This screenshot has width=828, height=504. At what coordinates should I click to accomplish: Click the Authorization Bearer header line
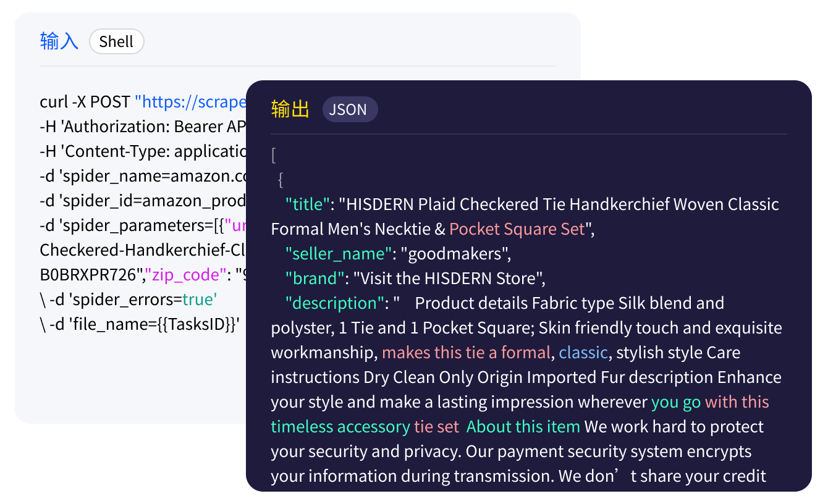(142, 126)
